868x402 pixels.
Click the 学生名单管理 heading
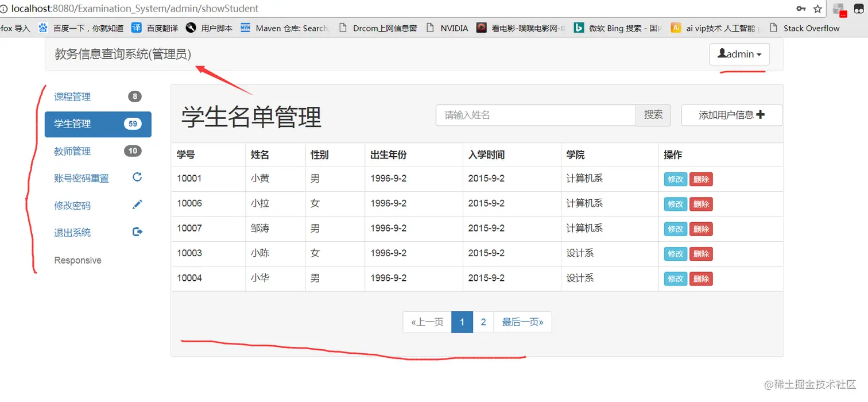click(x=251, y=117)
